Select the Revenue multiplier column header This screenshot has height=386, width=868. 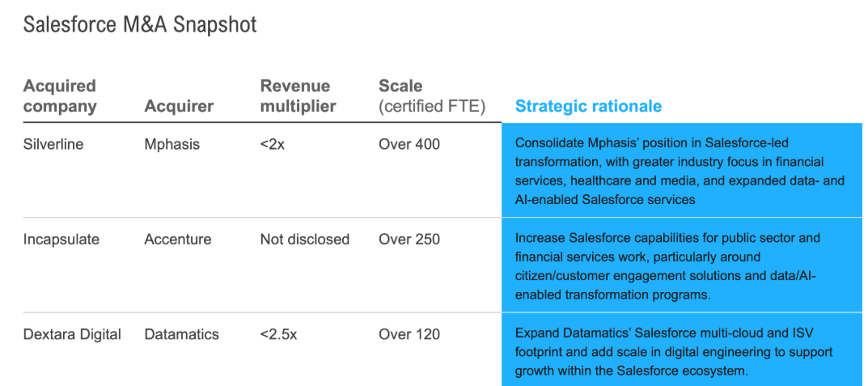click(298, 96)
